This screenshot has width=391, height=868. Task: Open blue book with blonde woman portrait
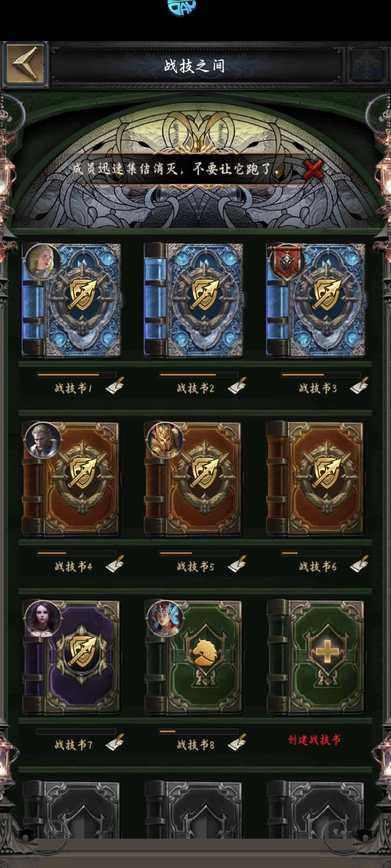coord(71,300)
